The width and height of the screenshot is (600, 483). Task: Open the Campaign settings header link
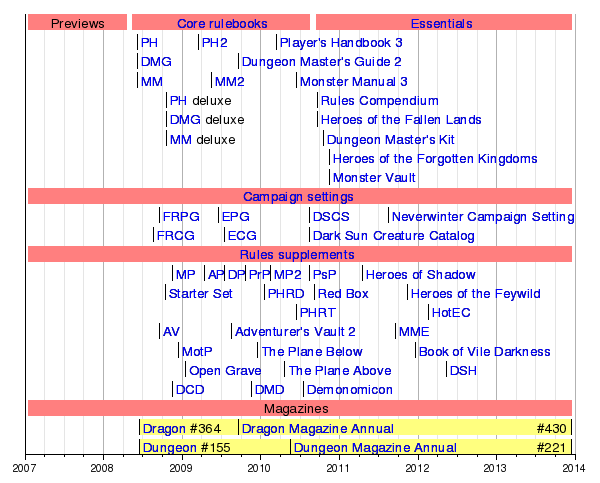coord(298,197)
